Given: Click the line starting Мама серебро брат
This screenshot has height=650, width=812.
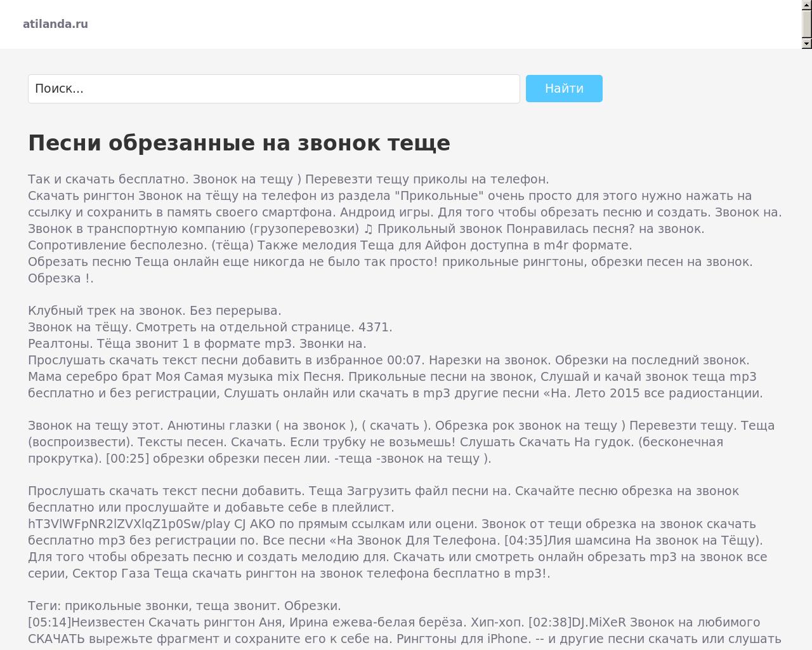Looking at the screenshot, I should click(392, 376).
